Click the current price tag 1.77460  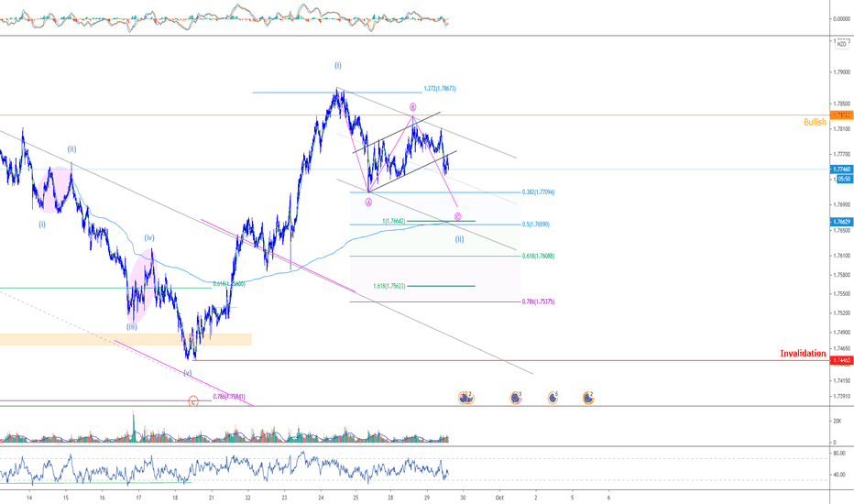coord(841,170)
